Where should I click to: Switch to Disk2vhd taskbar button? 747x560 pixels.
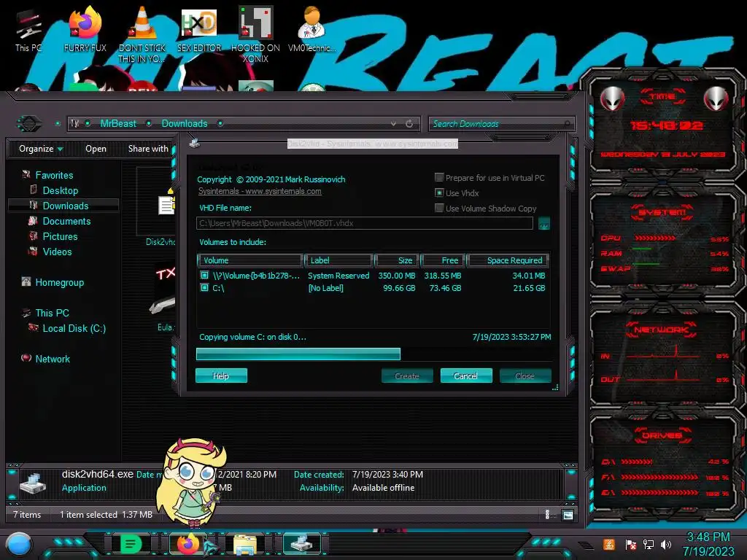[x=301, y=544]
